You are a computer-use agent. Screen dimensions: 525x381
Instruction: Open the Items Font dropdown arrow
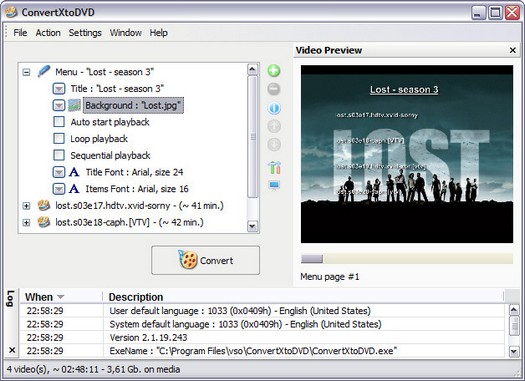click(x=59, y=189)
